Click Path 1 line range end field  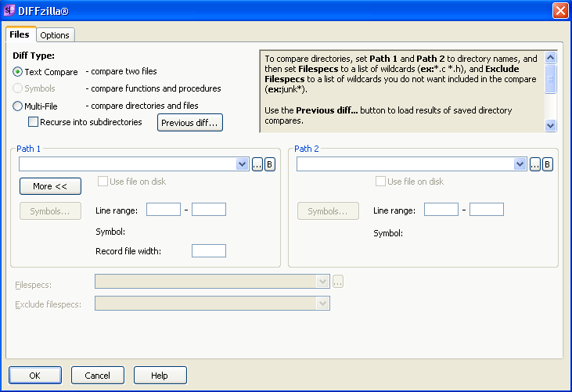pyautogui.click(x=209, y=210)
